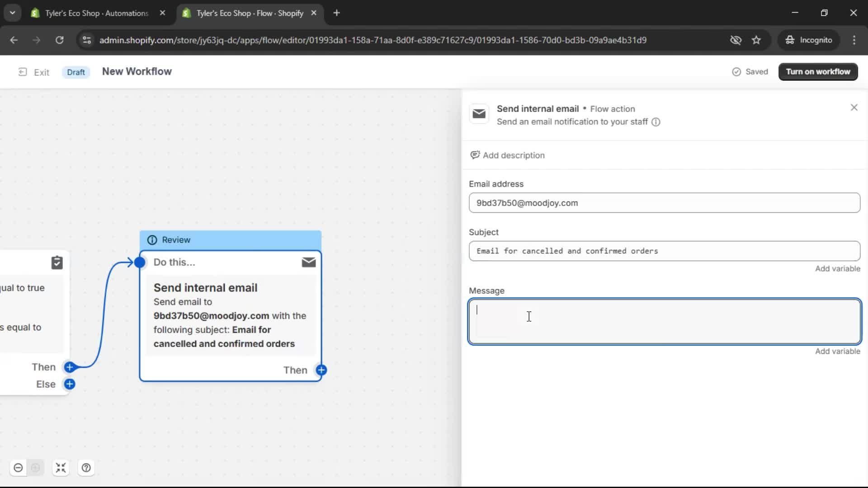Click the envelope icon beside Send internal email header

479,114
